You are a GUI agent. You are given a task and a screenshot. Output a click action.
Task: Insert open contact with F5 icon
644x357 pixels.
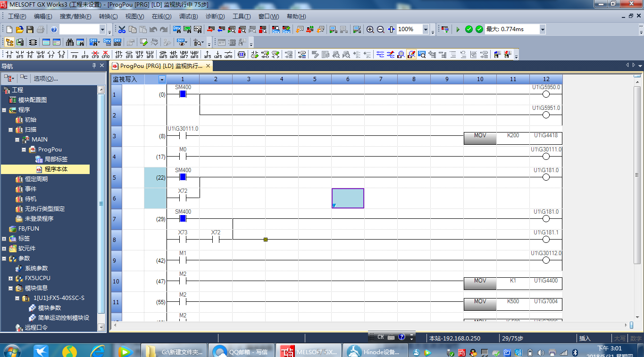coord(8,54)
